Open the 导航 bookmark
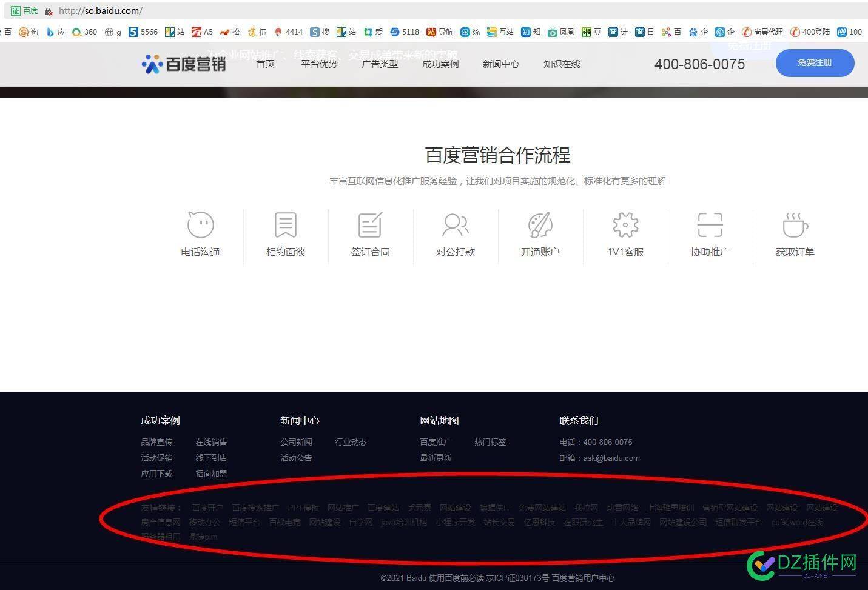Viewport: 868px width, 590px height. [440, 32]
